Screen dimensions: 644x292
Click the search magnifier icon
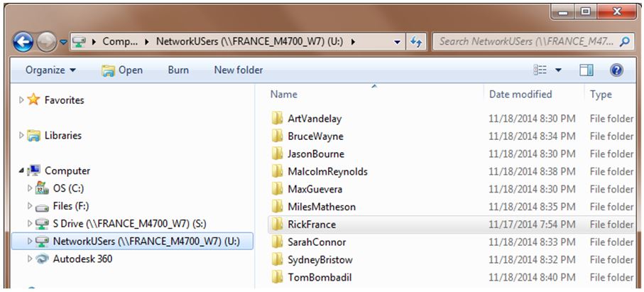click(625, 41)
